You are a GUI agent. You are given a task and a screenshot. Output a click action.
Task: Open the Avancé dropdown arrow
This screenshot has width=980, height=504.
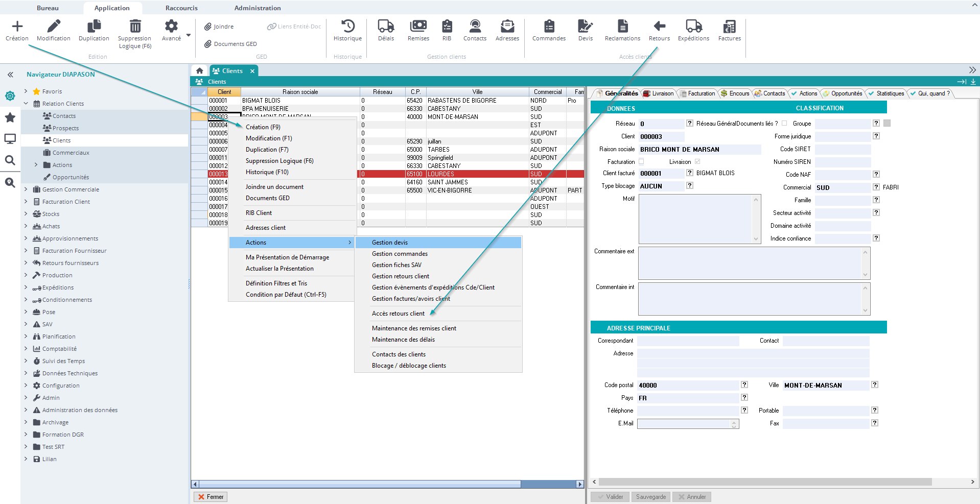click(x=189, y=35)
